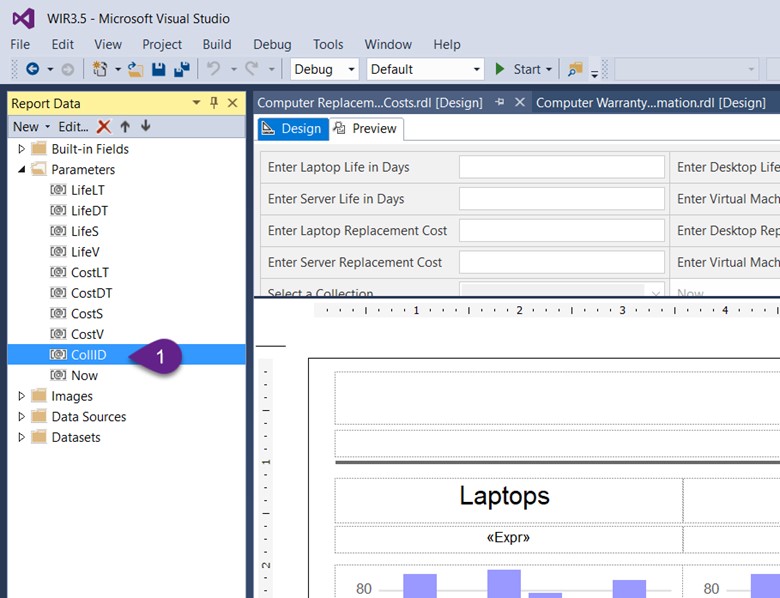This screenshot has height=598, width=780.
Task: Open the undo history dropdown arrow
Action: 233,69
